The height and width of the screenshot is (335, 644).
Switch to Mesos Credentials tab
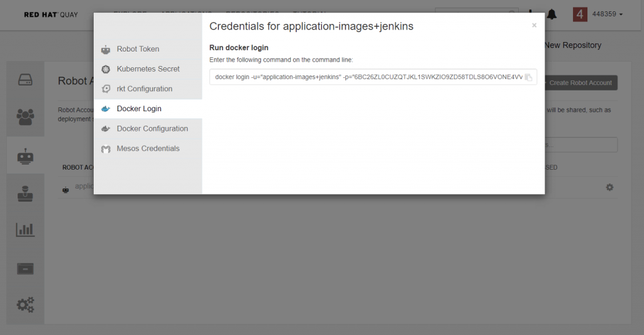click(x=148, y=148)
